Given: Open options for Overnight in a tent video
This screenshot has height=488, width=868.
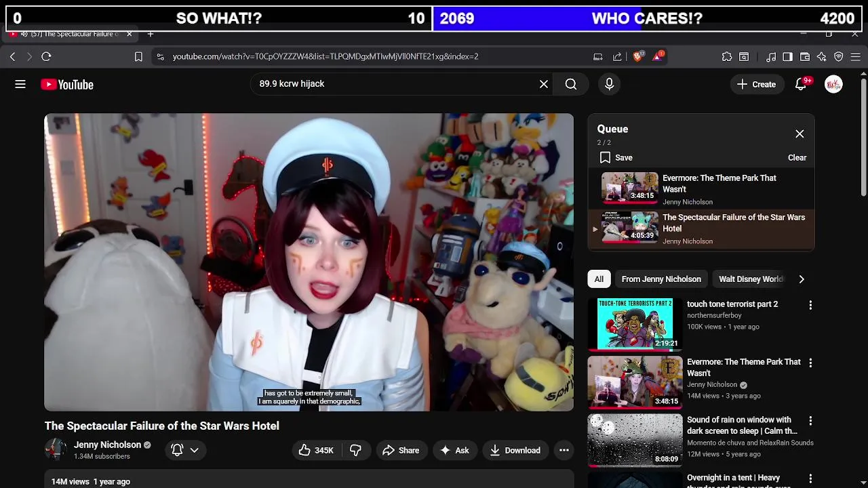Looking at the screenshot, I should click(810, 479).
